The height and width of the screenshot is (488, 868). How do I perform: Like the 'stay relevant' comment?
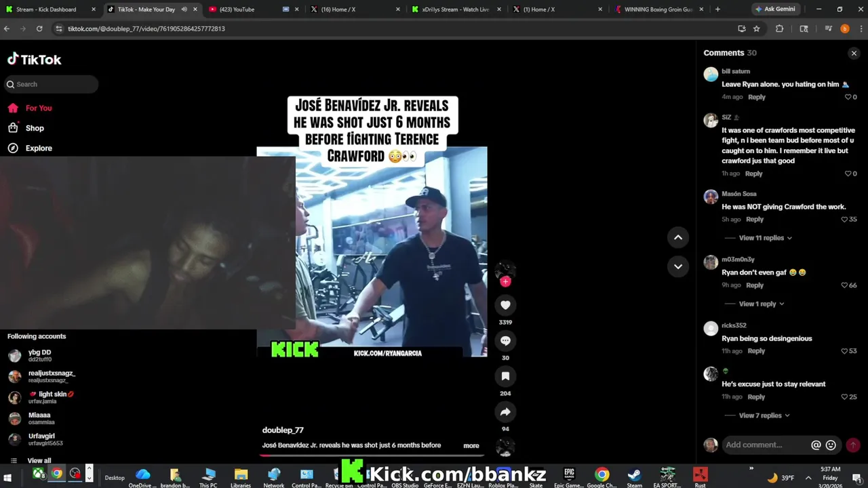[844, 397]
